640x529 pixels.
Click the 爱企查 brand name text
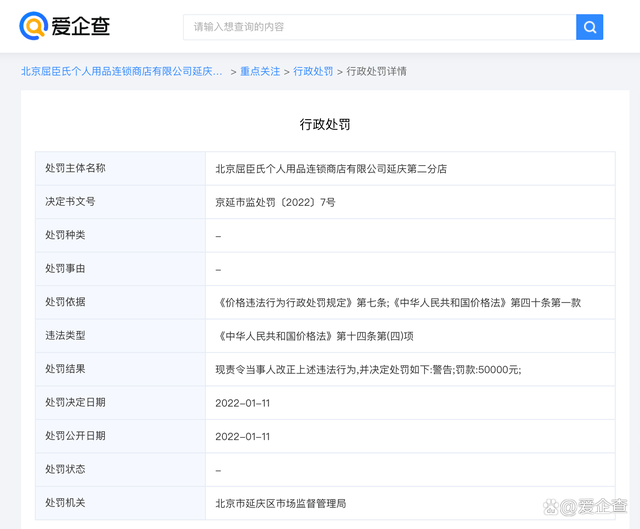(x=81, y=27)
